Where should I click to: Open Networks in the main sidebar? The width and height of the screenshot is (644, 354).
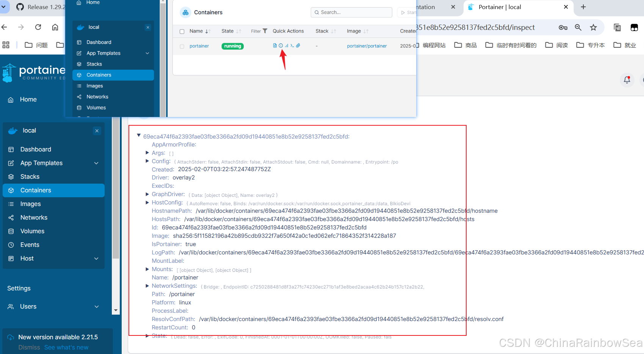click(x=53, y=218)
